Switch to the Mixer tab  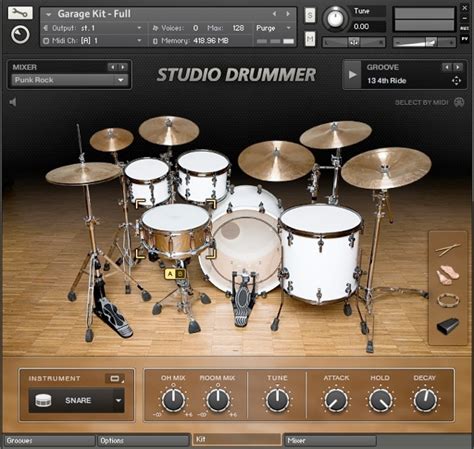[330, 441]
